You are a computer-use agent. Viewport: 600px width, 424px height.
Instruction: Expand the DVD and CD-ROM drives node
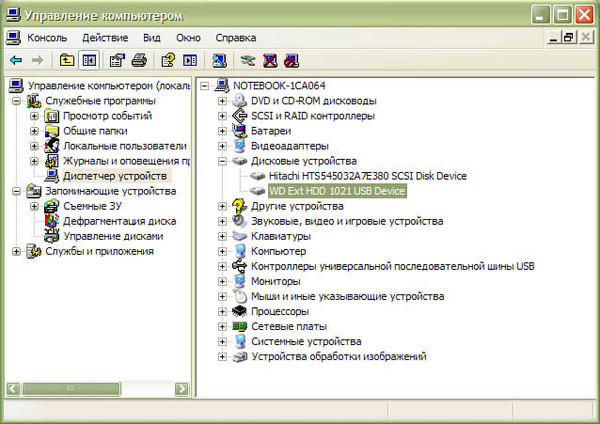[x=222, y=101]
